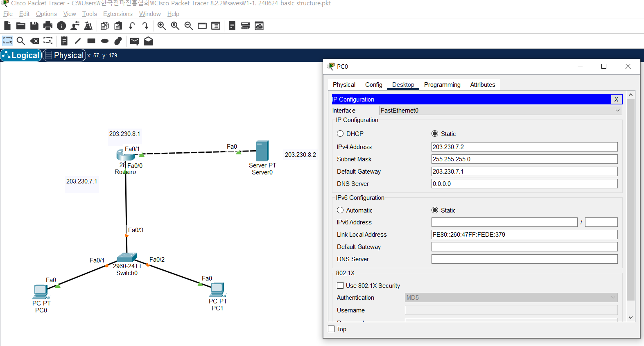Switch to the Attributes tab

tap(483, 85)
